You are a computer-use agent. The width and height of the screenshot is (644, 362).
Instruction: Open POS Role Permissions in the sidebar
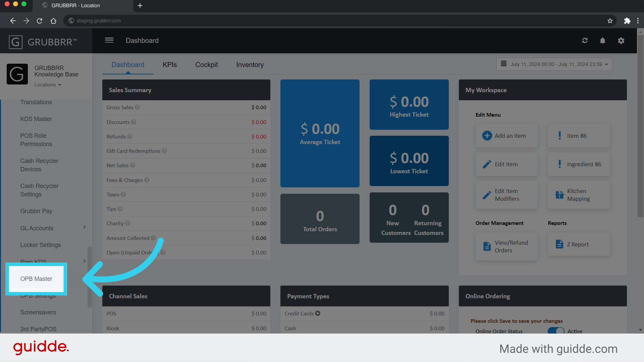(36, 140)
